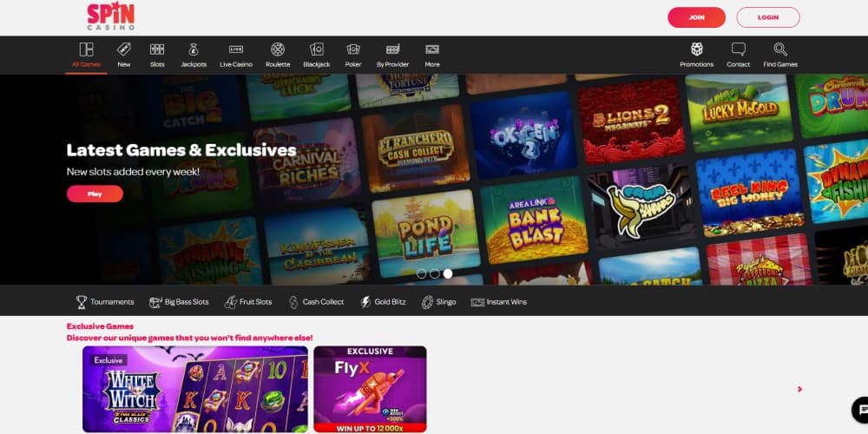Image resolution: width=868 pixels, height=434 pixels.
Task: Open the Oxygen 2 game tile
Action: pyautogui.click(x=523, y=135)
